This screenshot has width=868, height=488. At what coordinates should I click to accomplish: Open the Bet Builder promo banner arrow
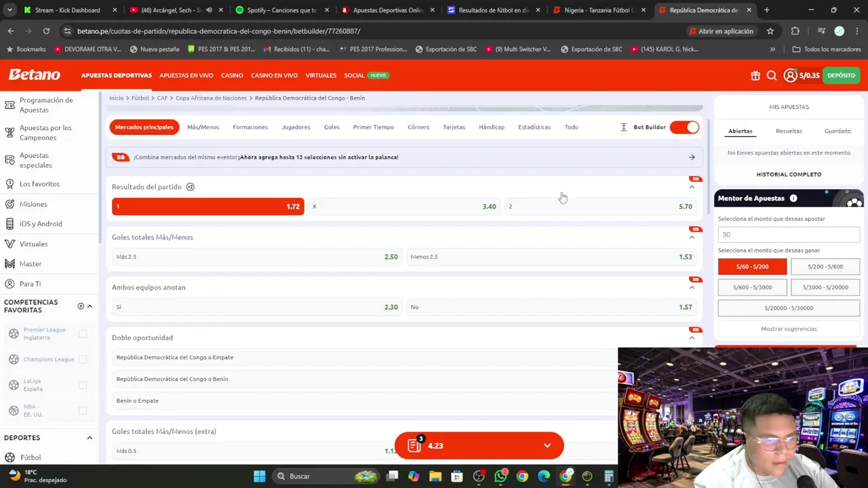coord(692,157)
